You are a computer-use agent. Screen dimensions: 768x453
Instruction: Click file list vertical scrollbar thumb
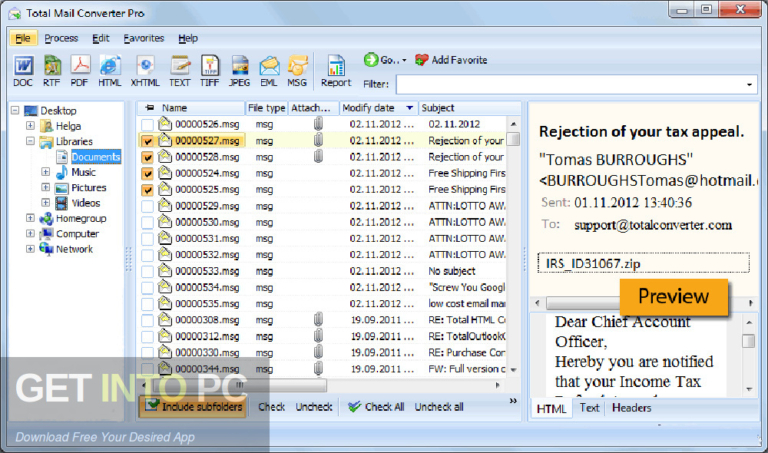[x=513, y=139]
